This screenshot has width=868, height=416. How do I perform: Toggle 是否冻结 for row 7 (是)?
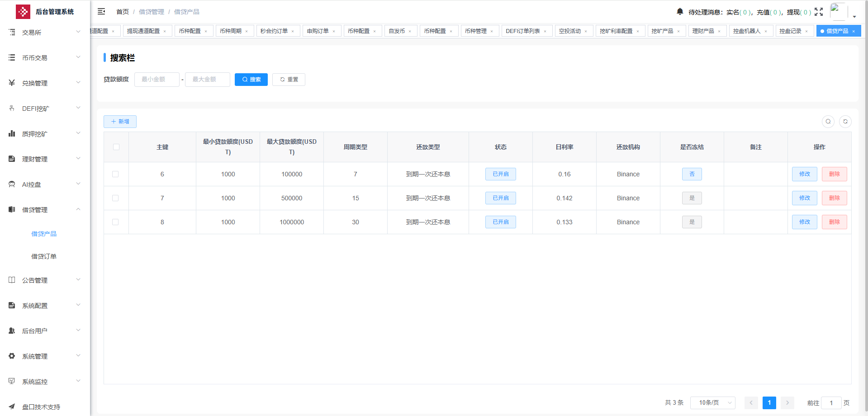coord(692,198)
